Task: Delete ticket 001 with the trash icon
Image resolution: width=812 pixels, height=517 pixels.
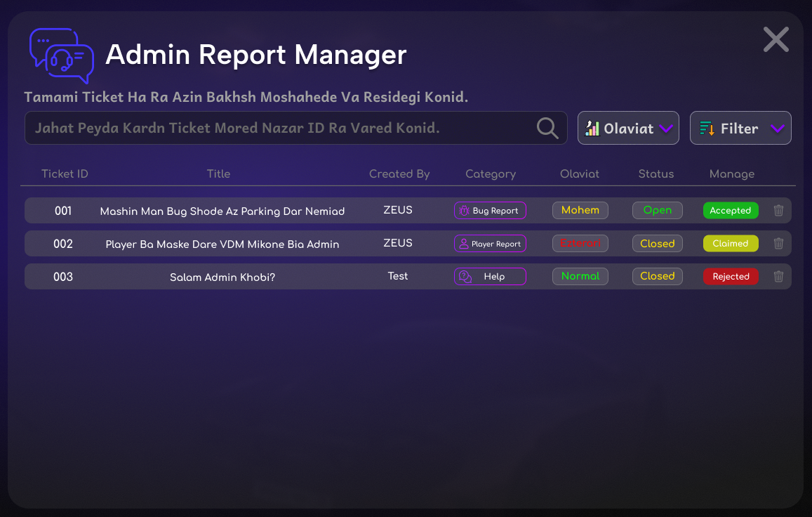Action: coord(778,211)
